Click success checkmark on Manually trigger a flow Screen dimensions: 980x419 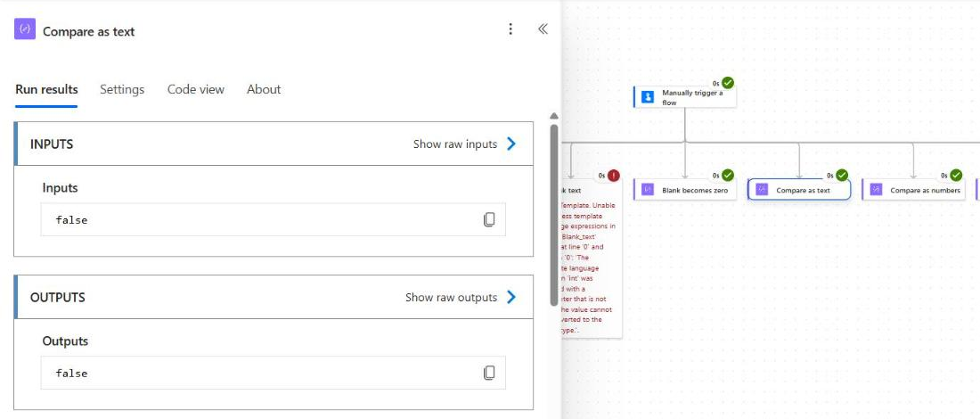(728, 83)
